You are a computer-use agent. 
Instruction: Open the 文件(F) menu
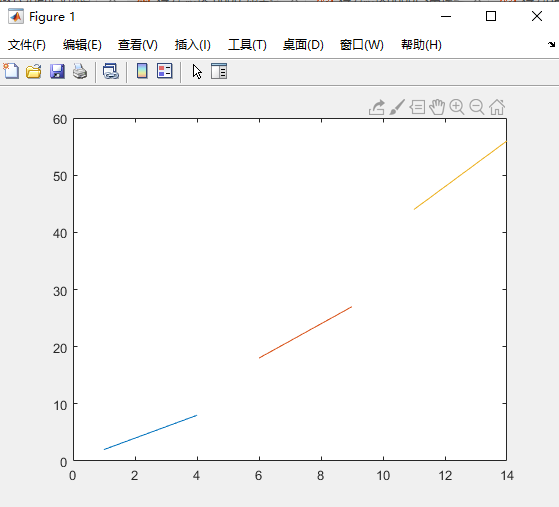point(27,45)
